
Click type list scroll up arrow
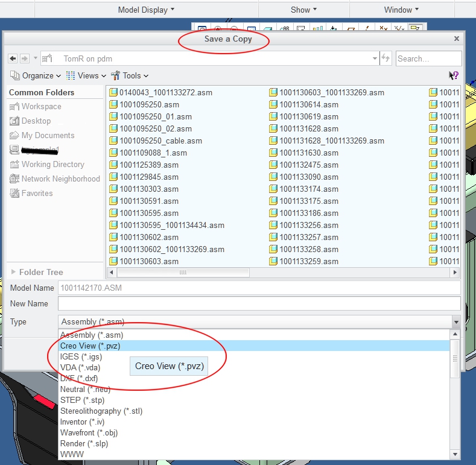tap(455, 334)
